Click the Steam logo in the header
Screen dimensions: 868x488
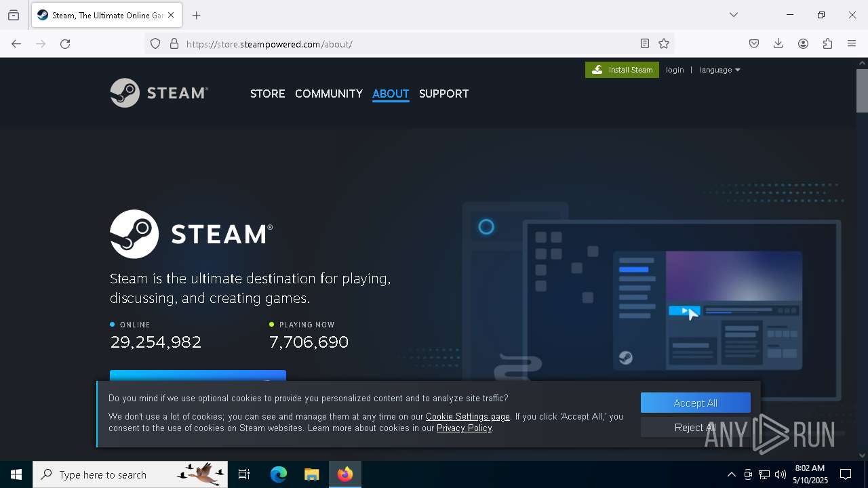tap(159, 93)
